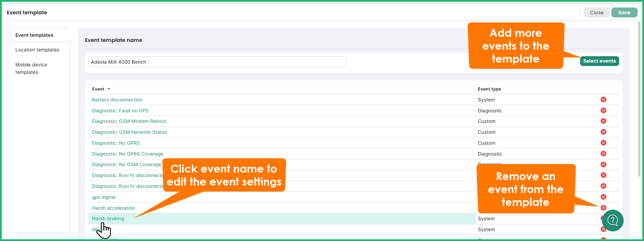The height and width of the screenshot is (241, 644).
Task: Open the help chat widget
Action: tap(613, 221)
